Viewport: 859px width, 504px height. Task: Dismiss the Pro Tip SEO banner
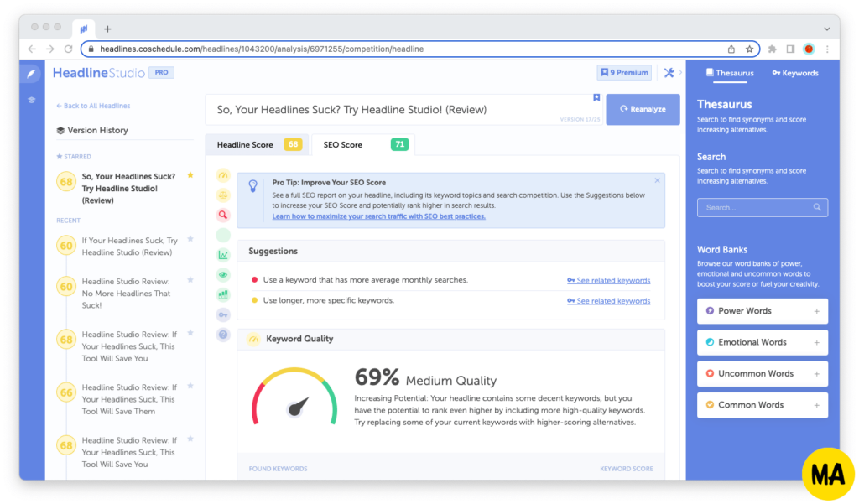[657, 180]
